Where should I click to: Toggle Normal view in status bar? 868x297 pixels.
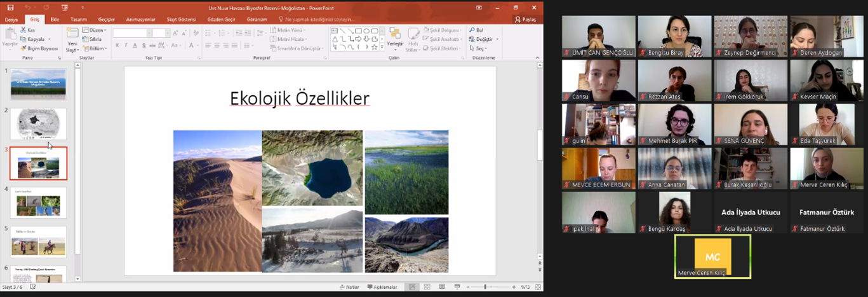pyautogui.click(x=411, y=287)
